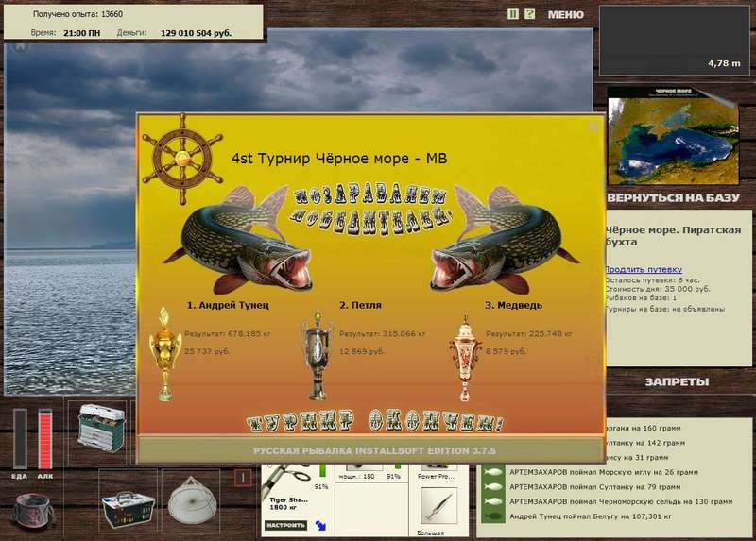Viewport: 756px width, 541px height.
Task: Click prize amount 8 579 руб.
Action: 506,351
